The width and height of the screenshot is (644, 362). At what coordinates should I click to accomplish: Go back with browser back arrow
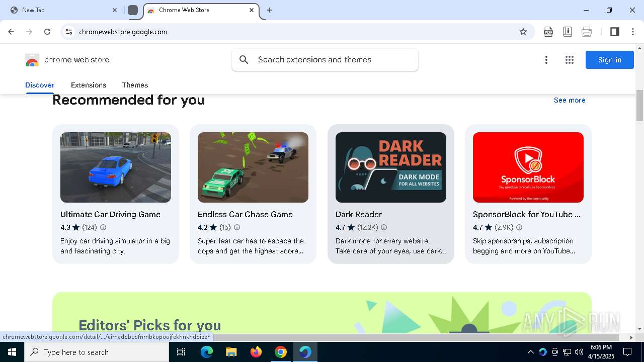point(11,32)
